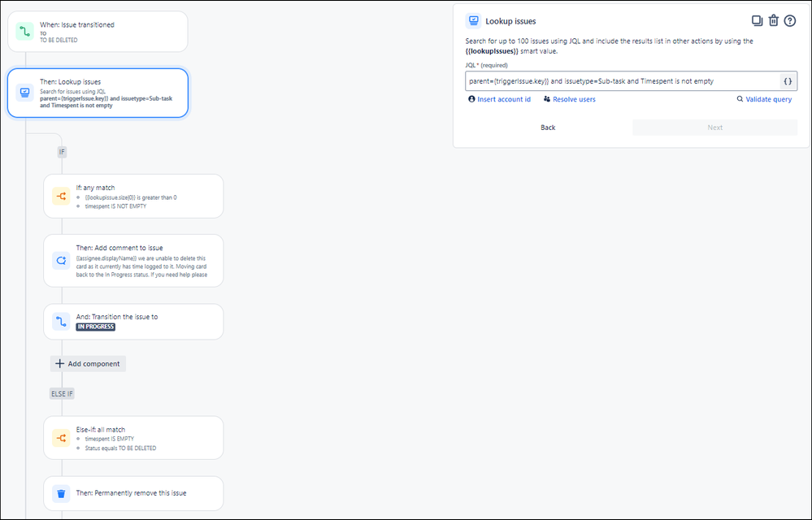Select the ELSE IF branch label
The height and width of the screenshot is (520, 812).
tap(62, 393)
